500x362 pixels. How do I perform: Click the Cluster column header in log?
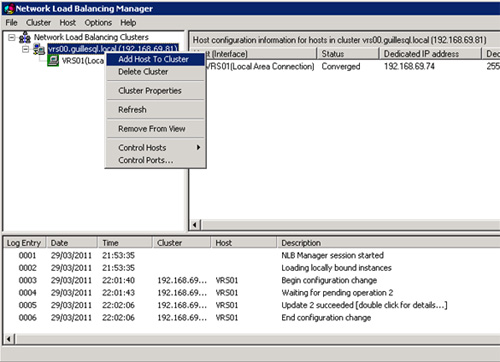pos(182,243)
